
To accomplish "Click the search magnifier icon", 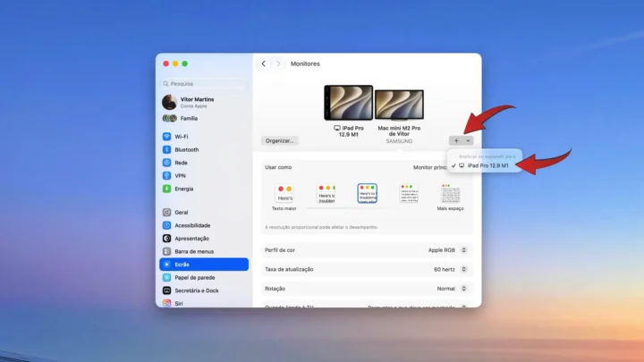I will coord(166,84).
